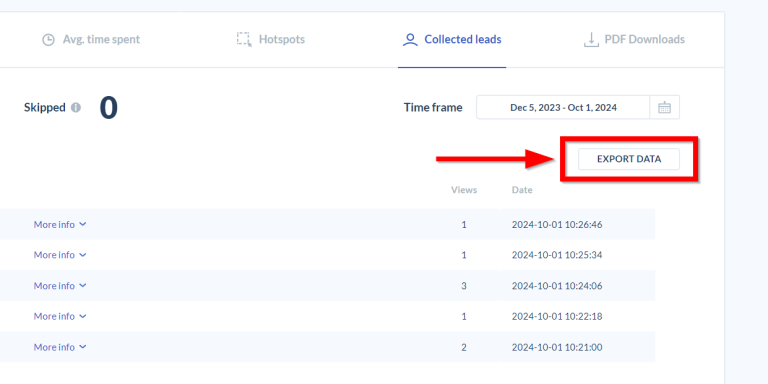The height and width of the screenshot is (384, 768).
Task: Open the calendar icon for Time frame
Action: (x=664, y=107)
